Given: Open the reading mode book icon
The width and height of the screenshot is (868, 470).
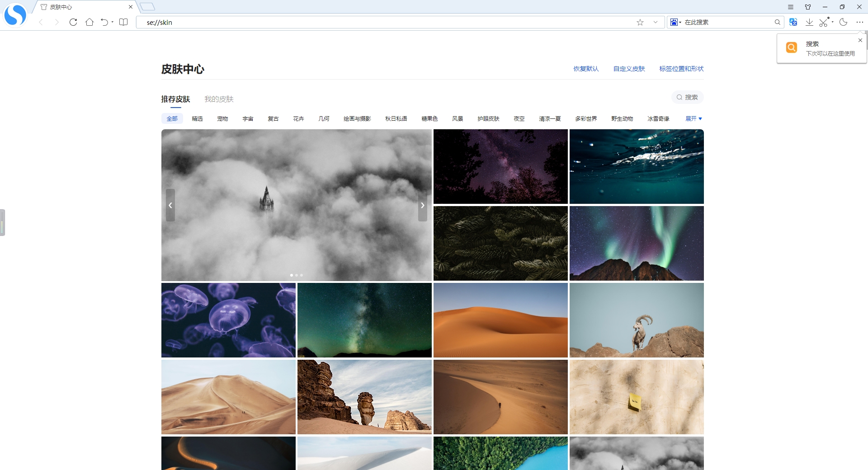Looking at the screenshot, I should [x=123, y=22].
